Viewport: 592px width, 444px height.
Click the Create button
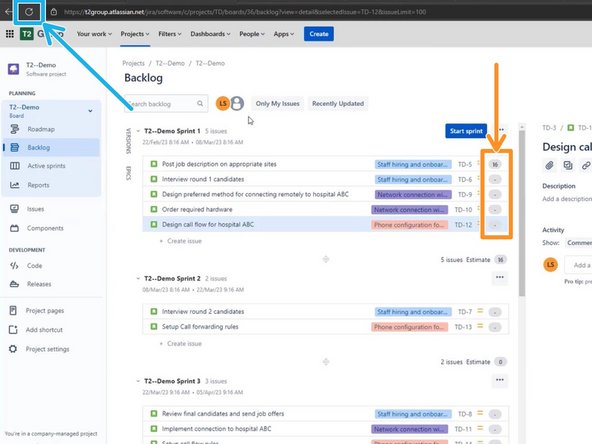[319, 34]
